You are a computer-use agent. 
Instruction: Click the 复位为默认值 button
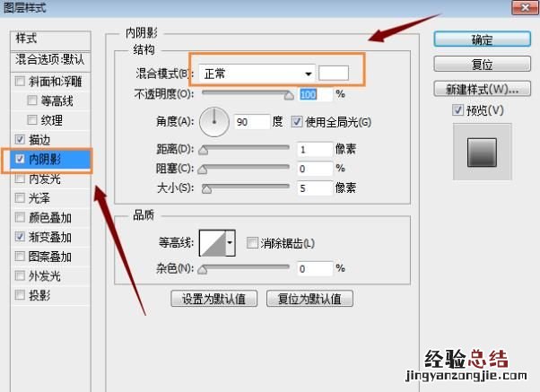click(309, 299)
